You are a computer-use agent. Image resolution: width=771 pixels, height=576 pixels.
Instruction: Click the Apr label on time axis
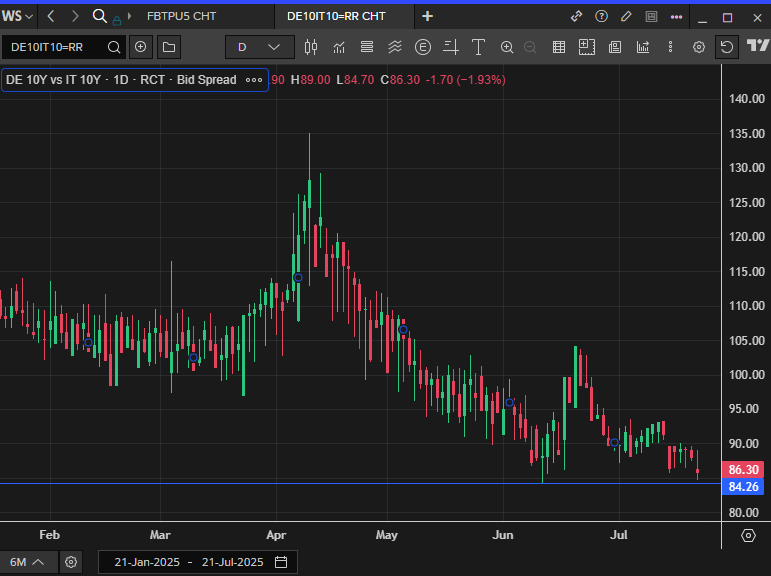click(276, 535)
